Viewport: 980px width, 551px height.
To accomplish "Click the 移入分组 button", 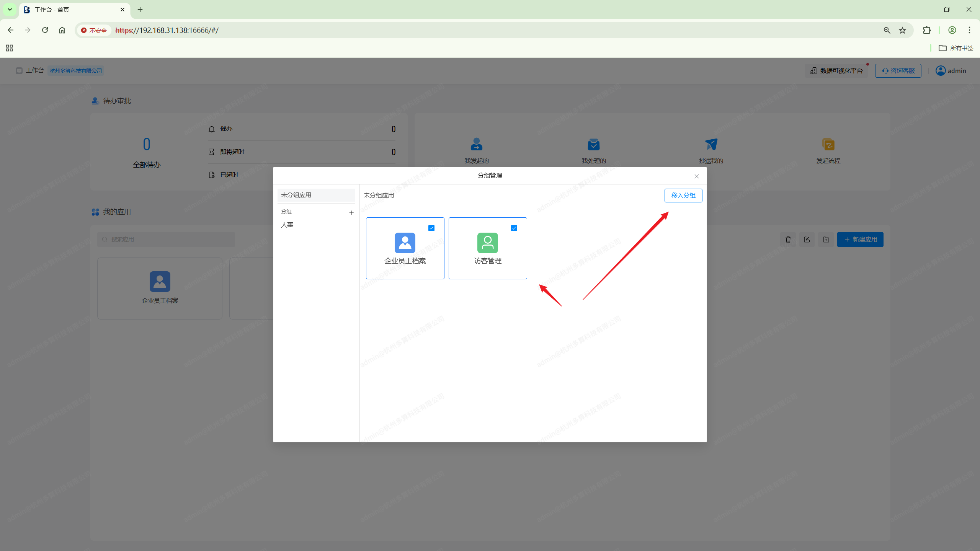I will (x=683, y=196).
